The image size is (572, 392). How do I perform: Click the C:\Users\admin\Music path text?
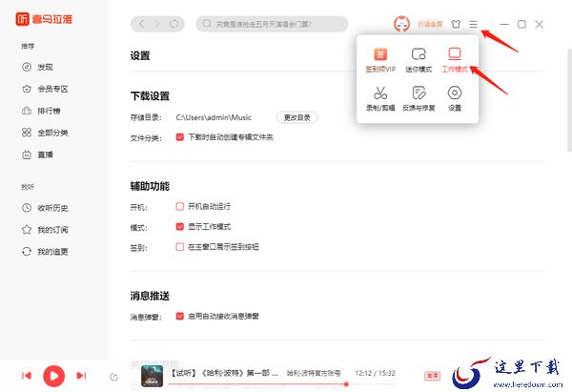(x=214, y=117)
